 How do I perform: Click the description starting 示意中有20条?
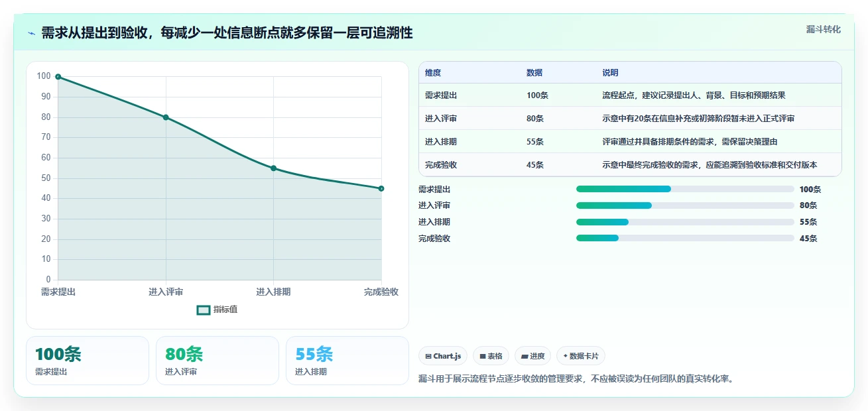[x=698, y=119]
